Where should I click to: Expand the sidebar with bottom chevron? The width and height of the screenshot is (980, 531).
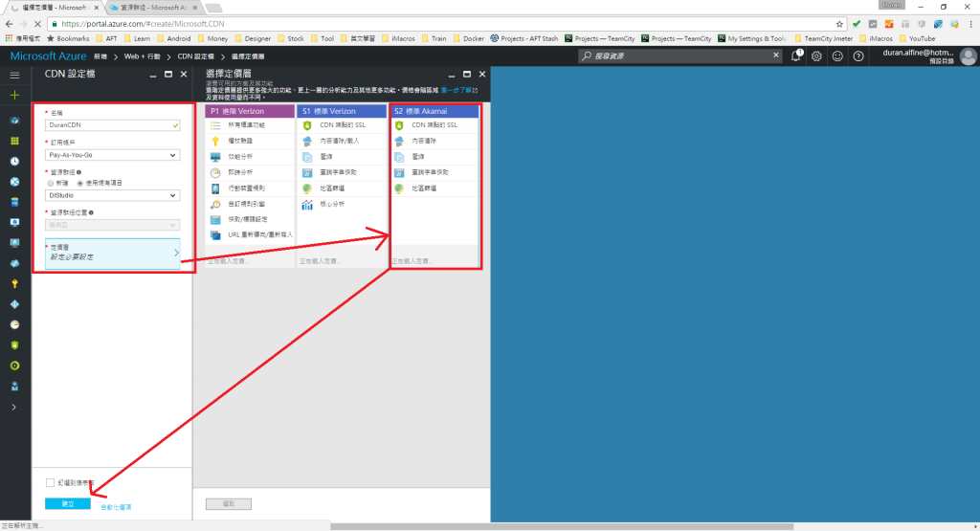(13, 408)
